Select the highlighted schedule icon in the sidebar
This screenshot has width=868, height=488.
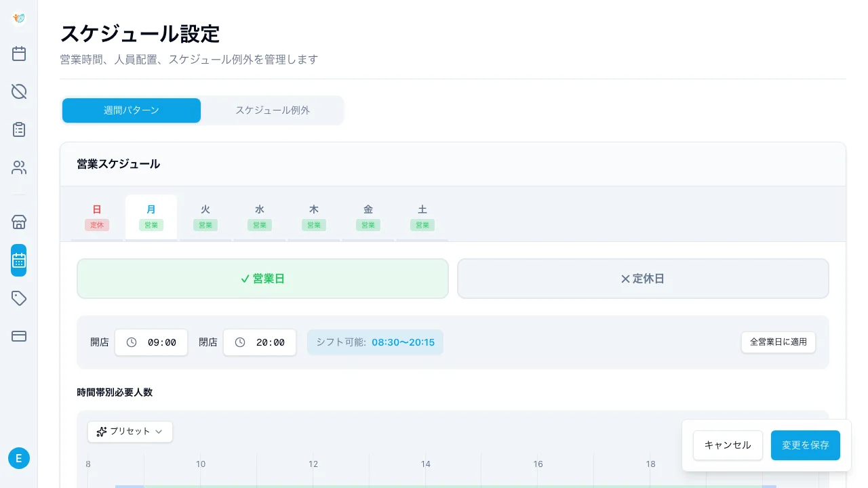coord(19,260)
